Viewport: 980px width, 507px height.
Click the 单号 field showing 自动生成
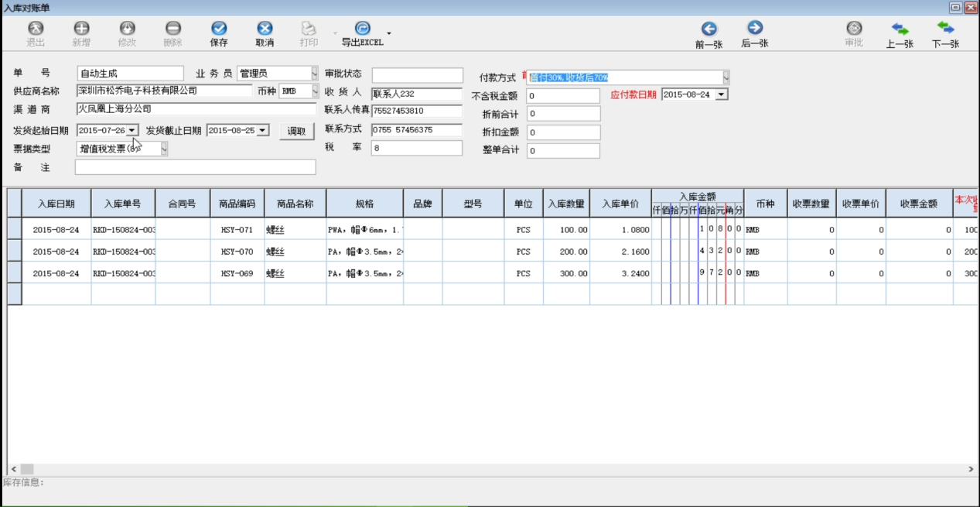point(131,74)
